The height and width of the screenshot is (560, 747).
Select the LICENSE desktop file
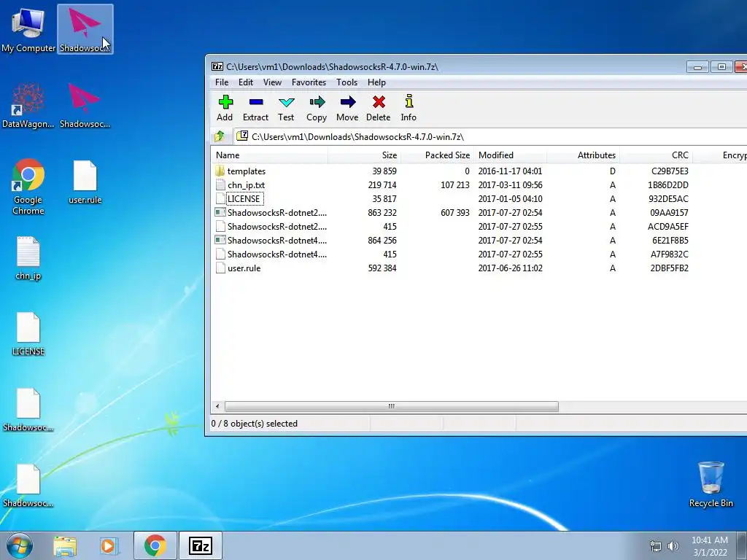(28, 334)
